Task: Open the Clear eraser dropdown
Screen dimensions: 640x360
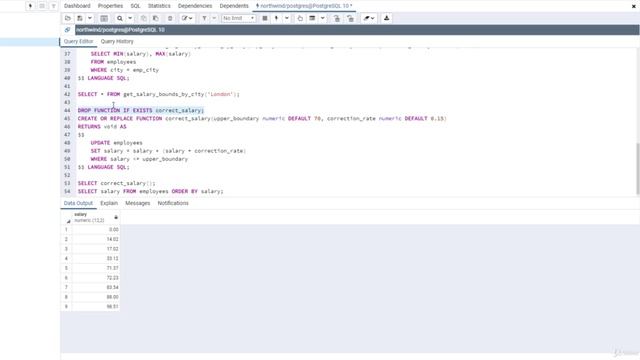Action: click(369, 18)
